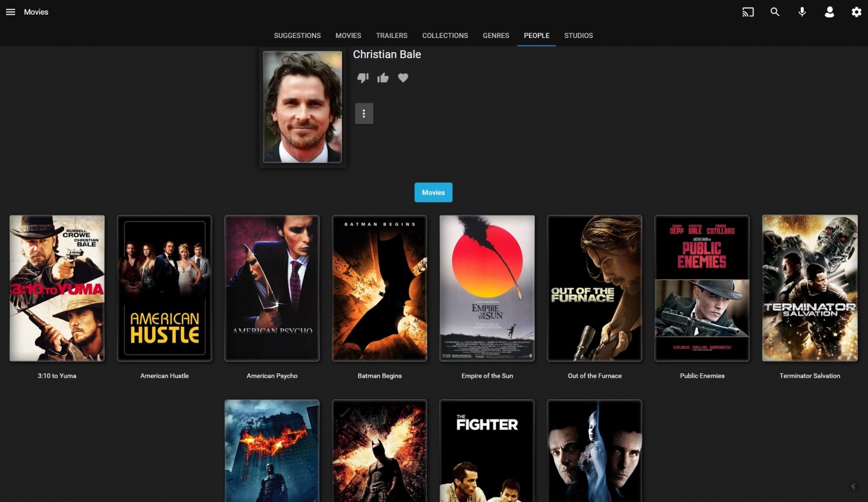This screenshot has width=868, height=502.
Task: Open the 3:10 to Yuma poster
Action: pos(57,288)
